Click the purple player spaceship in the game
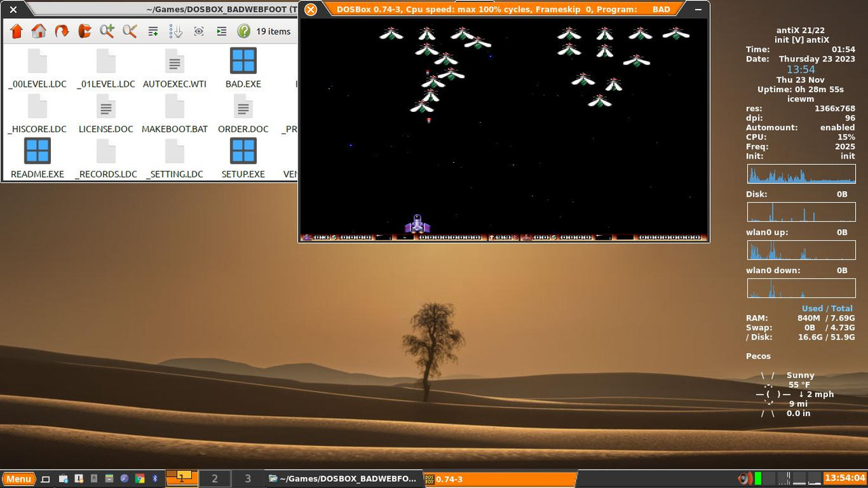This screenshot has height=488, width=868. (418, 224)
